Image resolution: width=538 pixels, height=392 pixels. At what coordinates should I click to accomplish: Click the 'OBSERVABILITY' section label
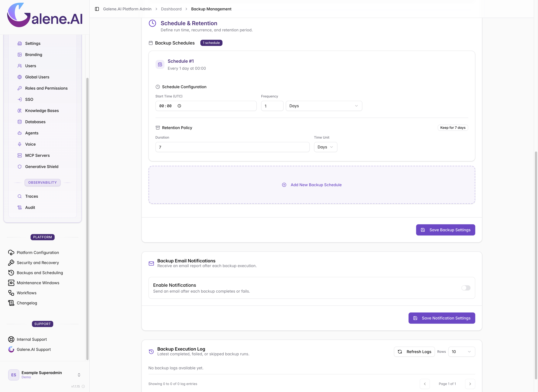(x=42, y=182)
